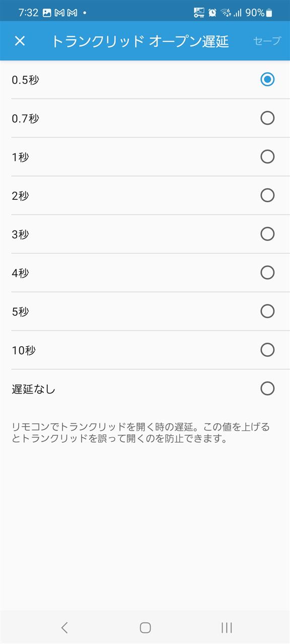290x644 pixels.
Task: Tap the Android home navigation icon
Action: click(145, 627)
